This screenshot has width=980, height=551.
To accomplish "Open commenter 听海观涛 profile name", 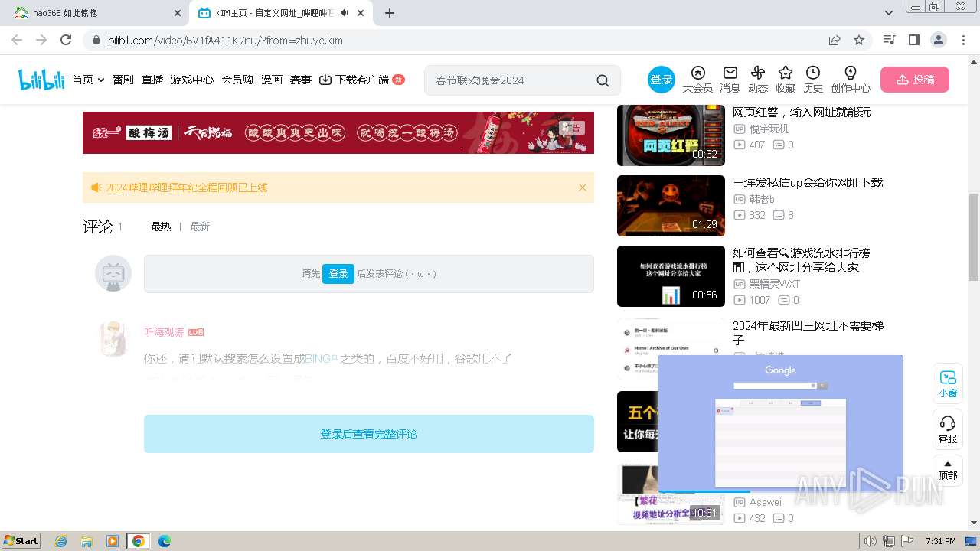I will pos(164,332).
